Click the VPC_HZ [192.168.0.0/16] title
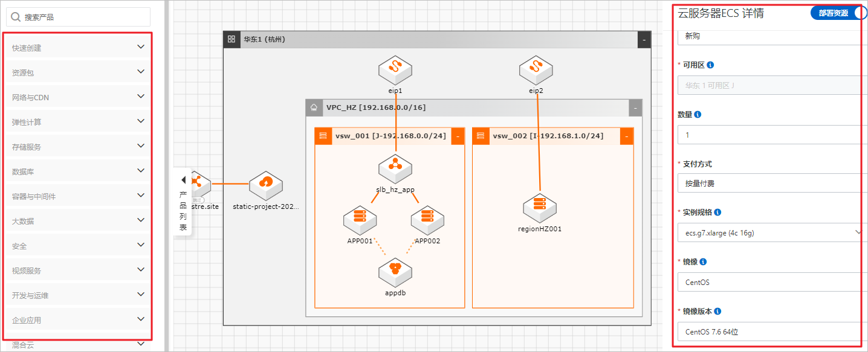Screen dimensions: 868x352 [x=376, y=107]
